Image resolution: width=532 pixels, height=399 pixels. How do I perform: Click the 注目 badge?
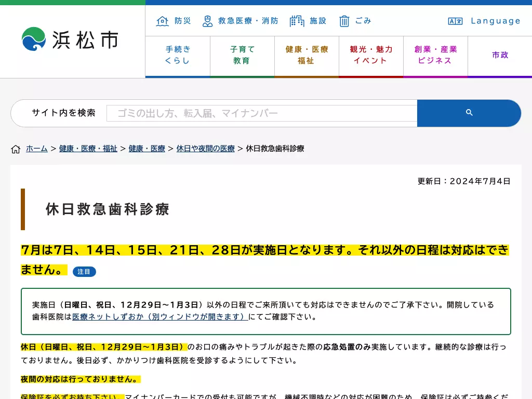pos(84,271)
